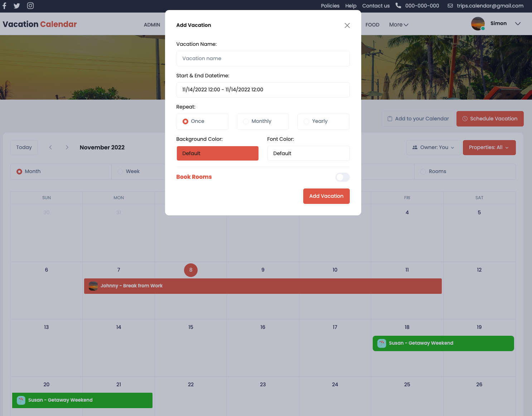Open the Facebook icon link
Screen dimensions: 532x416
click(4, 6)
